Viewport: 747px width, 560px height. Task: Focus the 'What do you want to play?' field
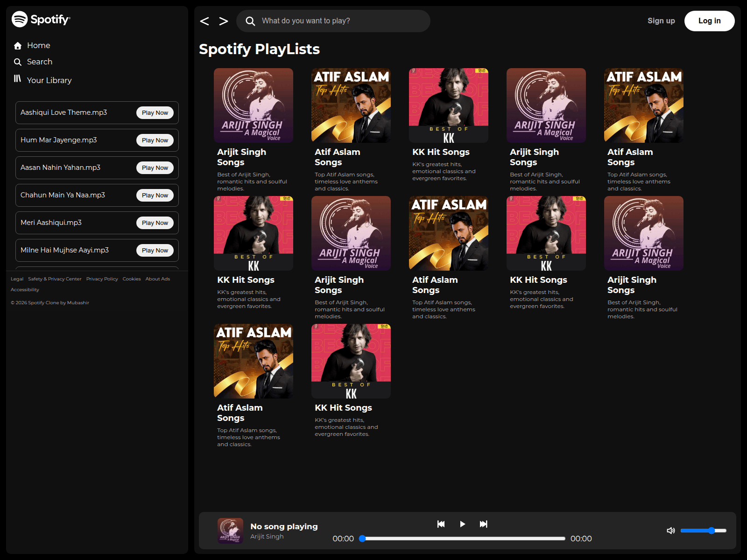333,21
